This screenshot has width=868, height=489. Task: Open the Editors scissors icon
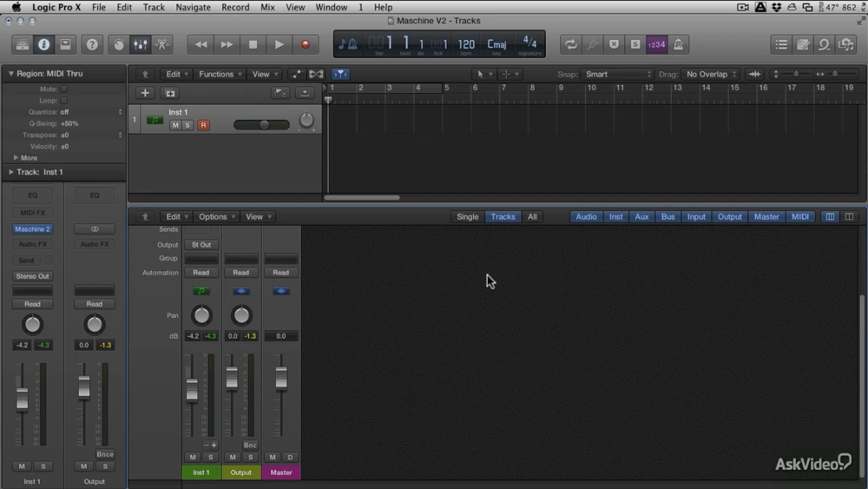[162, 44]
